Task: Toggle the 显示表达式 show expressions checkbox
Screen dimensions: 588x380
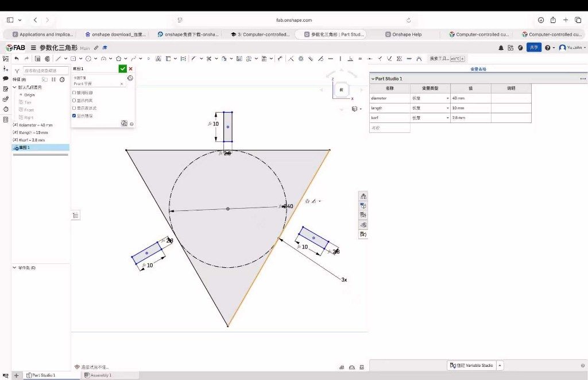Action: [74, 108]
